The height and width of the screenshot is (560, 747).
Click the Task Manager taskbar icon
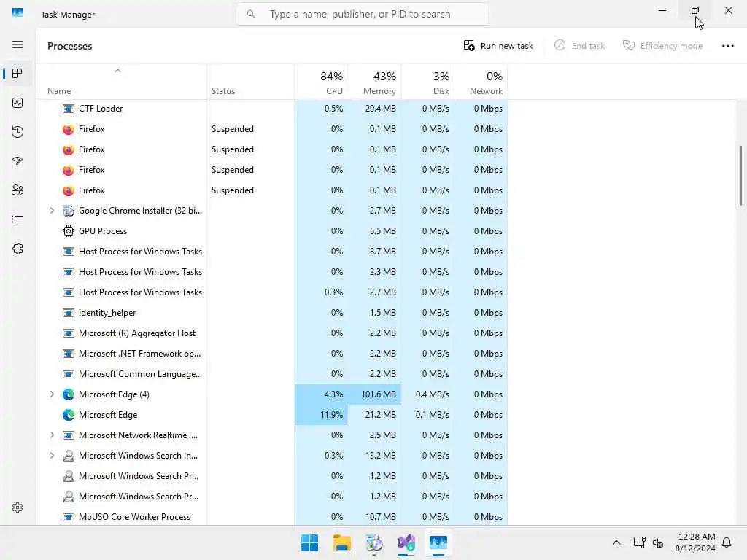tap(438, 542)
